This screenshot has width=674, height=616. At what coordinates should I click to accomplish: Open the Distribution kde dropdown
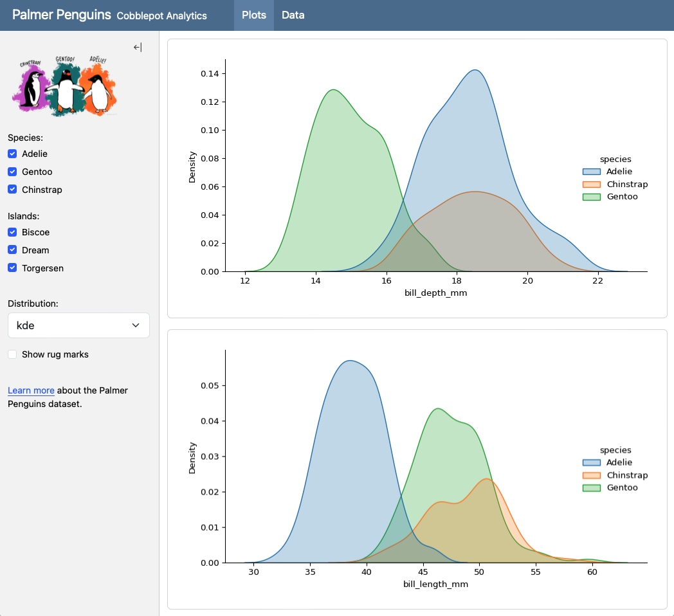[x=78, y=325]
